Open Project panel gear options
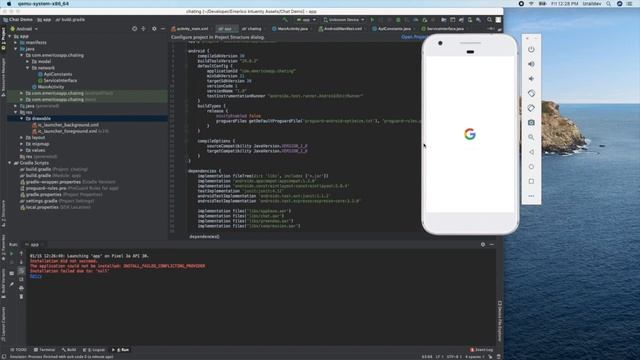Viewport: 640px width, 360px height. pyautogui.click(x=154, y=29)
